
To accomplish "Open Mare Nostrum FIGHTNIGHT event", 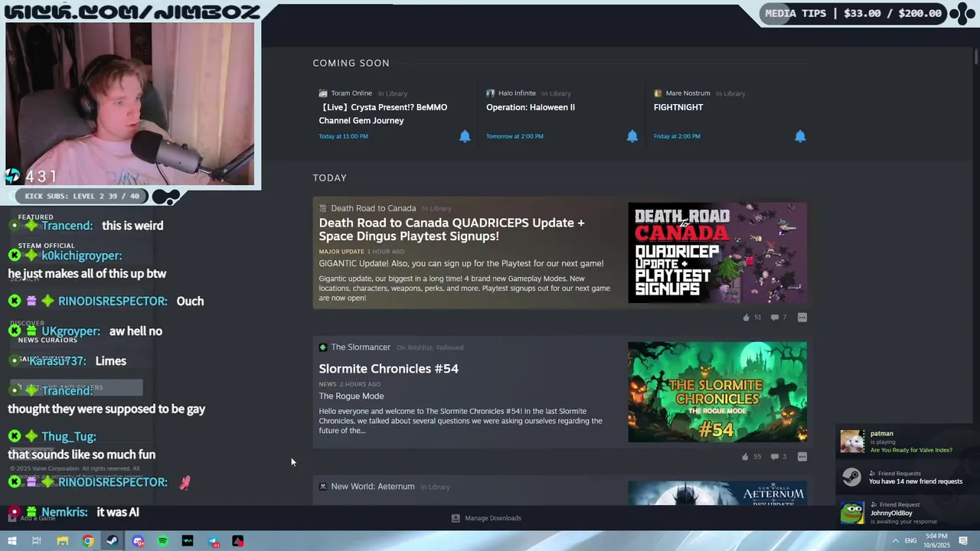I will pyautogui.click(x=678, y=107).
